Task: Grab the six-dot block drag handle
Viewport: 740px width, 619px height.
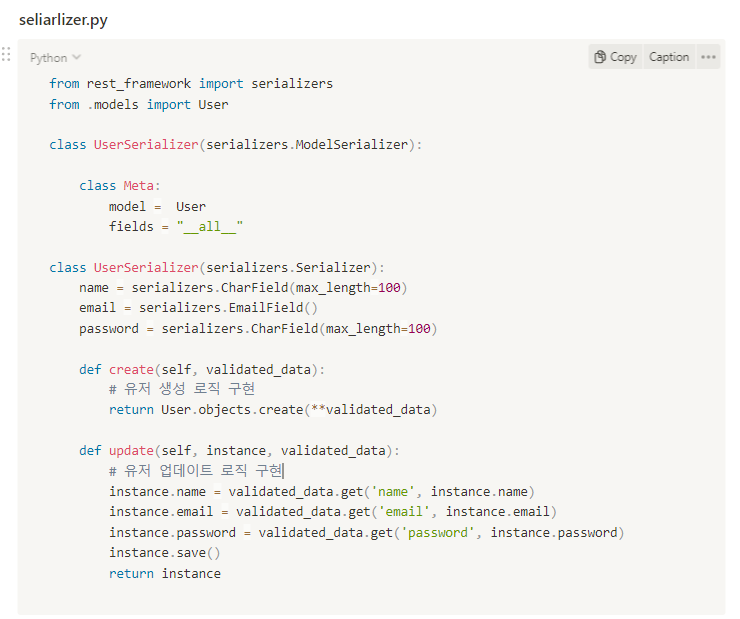Action: pyautogui.click(x=6, y=54)
